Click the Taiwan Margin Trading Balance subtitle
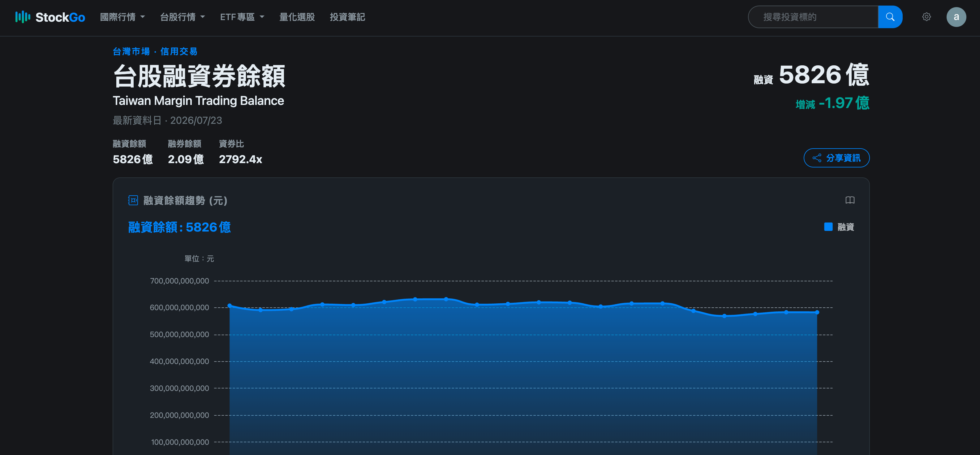 198,101
